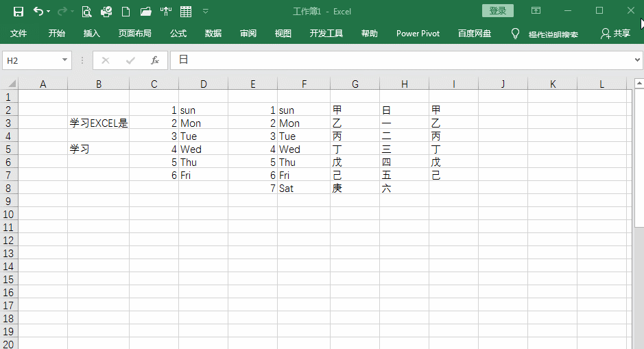The height and width of the screenshot is (349, 644).
Task: Select row 15 header
Action: click(x=9, y=280)
